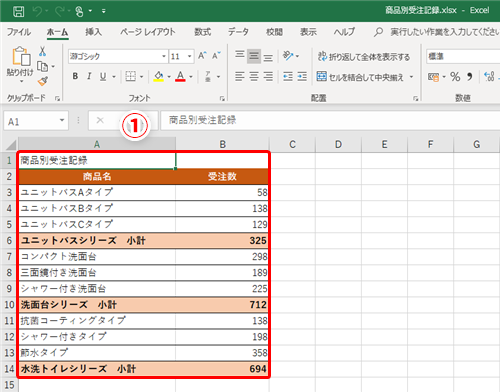Click the Save icon in the title bar

pyautogui.click(x=18, y=11)
